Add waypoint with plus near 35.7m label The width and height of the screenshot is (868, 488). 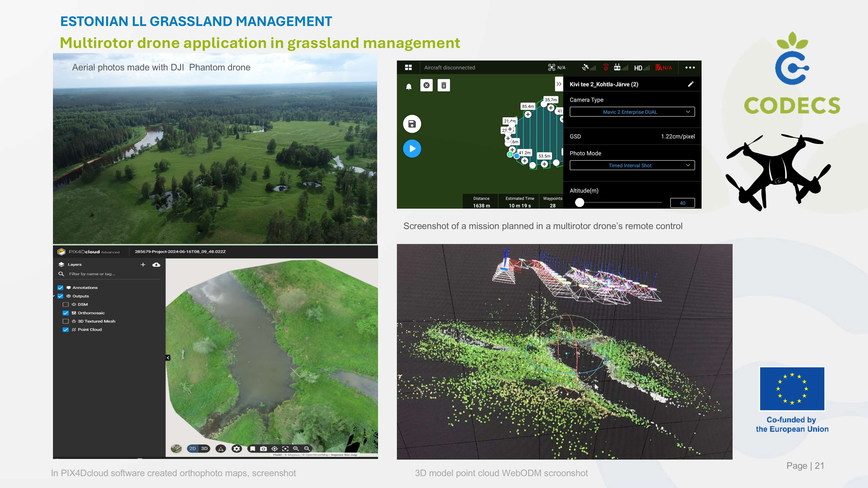tap(551, 108)
